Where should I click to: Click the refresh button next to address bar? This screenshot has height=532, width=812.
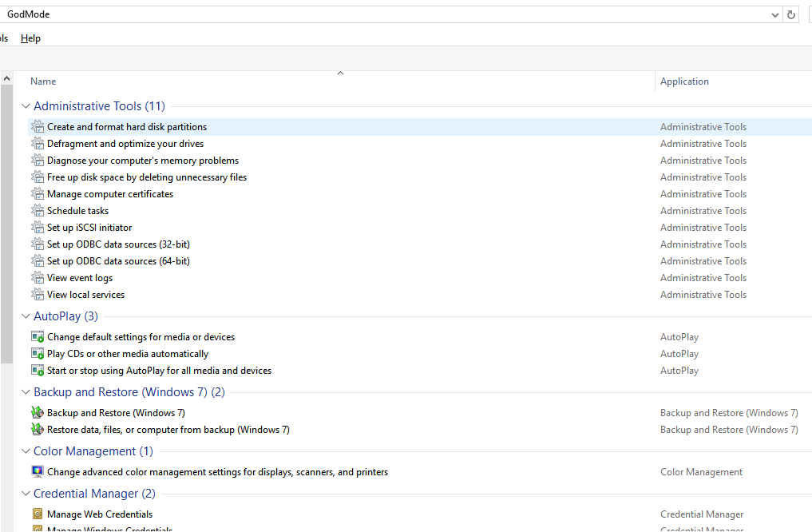coord(791,14)
